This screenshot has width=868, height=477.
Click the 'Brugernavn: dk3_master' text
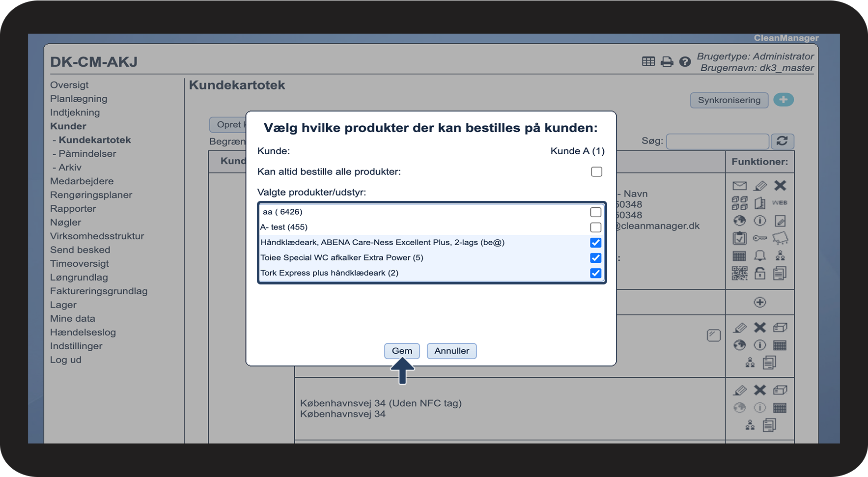tap(757, 68)
